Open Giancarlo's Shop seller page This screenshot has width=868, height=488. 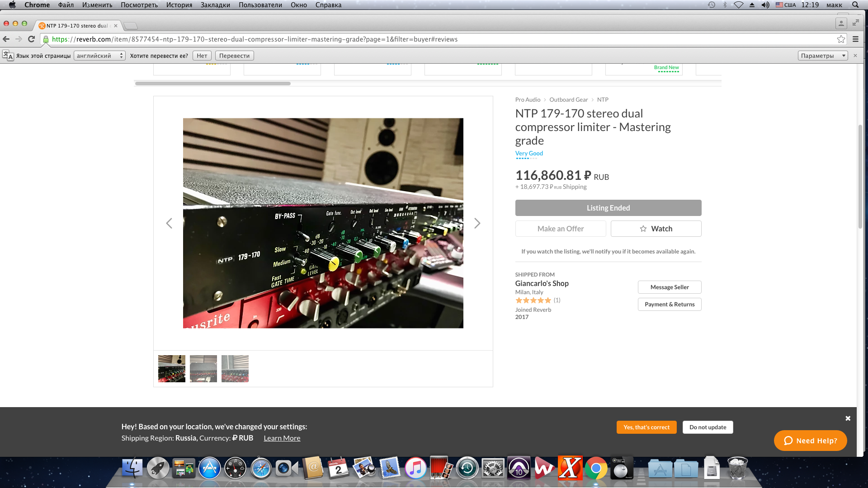542,283
